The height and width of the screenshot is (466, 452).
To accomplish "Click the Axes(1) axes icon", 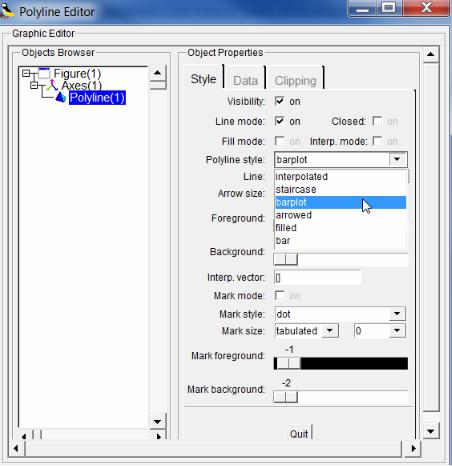I will tap(52, 85).
